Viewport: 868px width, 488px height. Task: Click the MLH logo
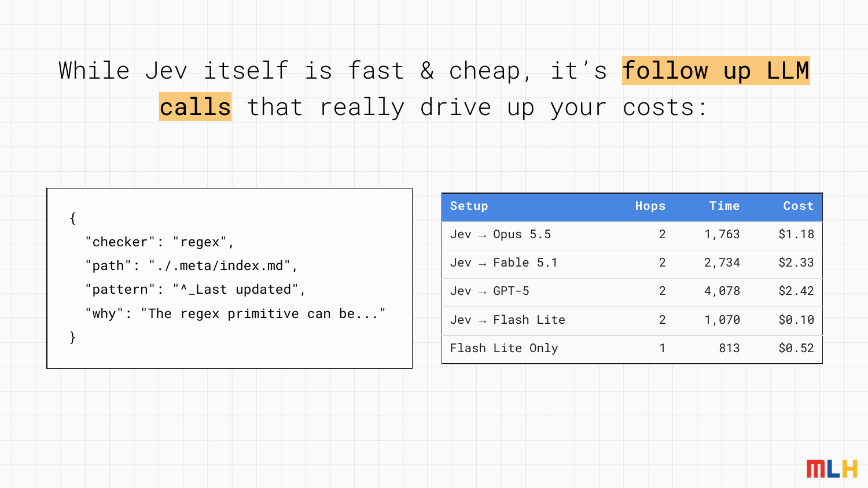point(832,468)
